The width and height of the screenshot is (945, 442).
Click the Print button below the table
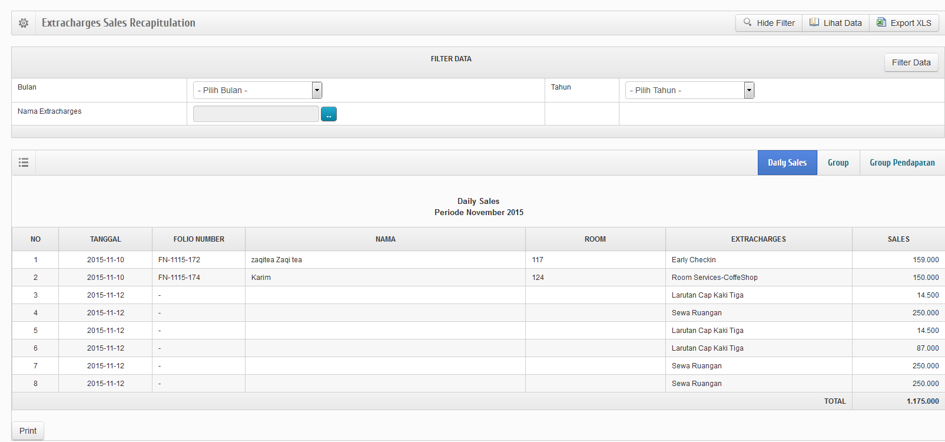[28, 431]
